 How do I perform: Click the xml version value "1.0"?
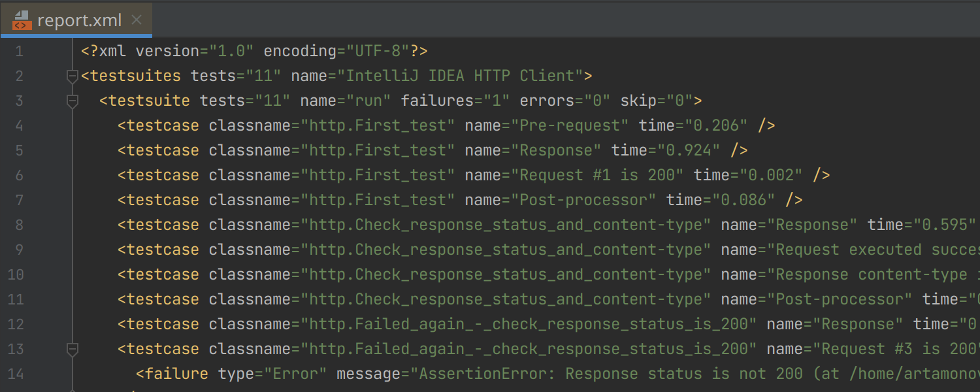(231, 52)
